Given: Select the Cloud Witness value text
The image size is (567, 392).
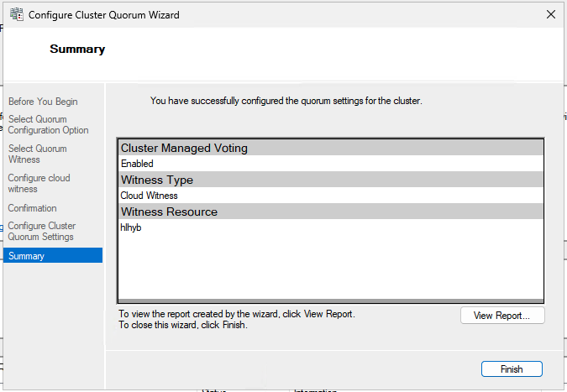Looking at the screenshot, I should 149,196.
